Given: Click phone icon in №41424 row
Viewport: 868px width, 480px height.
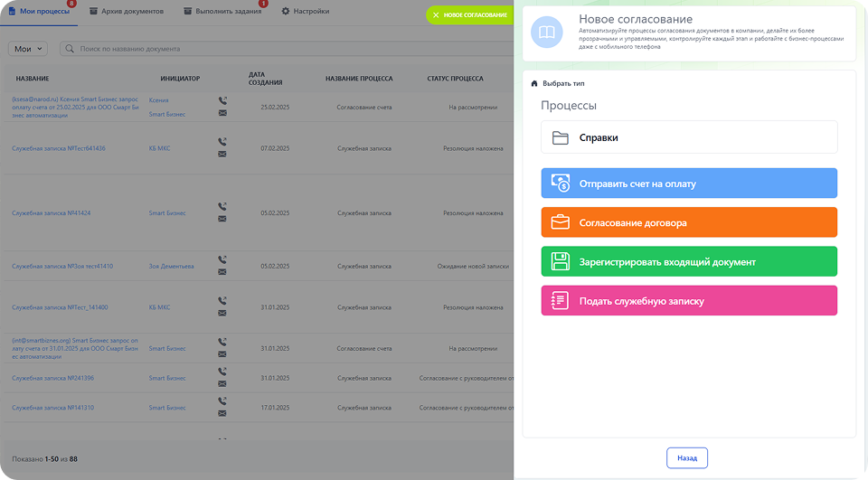Looking at the screenshot, I should [x=222, y=206].
